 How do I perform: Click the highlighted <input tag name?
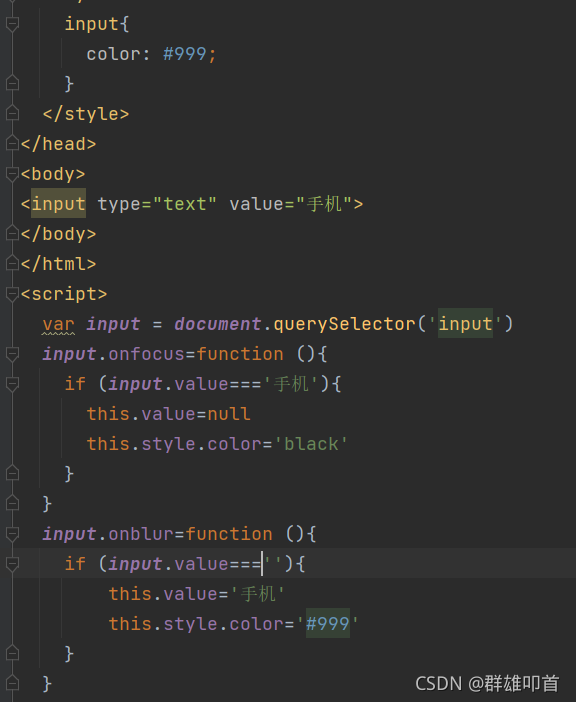coord(59,204)
